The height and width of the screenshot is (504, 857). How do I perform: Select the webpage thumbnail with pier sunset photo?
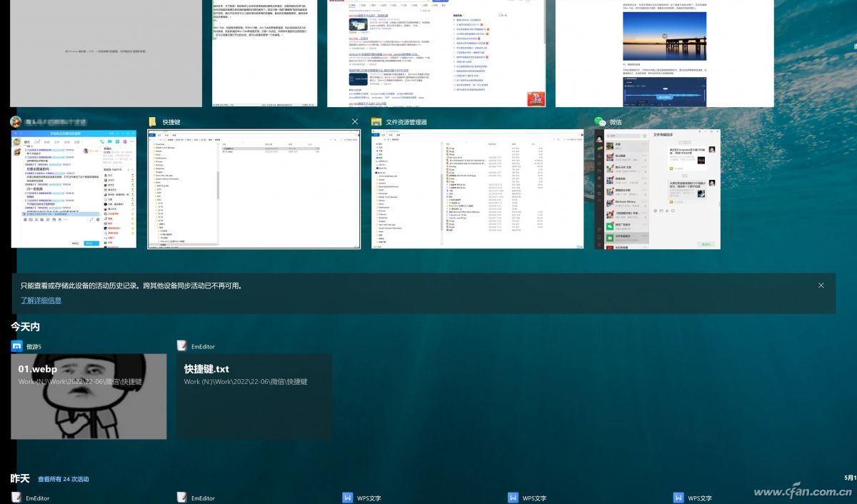(665, 54)
